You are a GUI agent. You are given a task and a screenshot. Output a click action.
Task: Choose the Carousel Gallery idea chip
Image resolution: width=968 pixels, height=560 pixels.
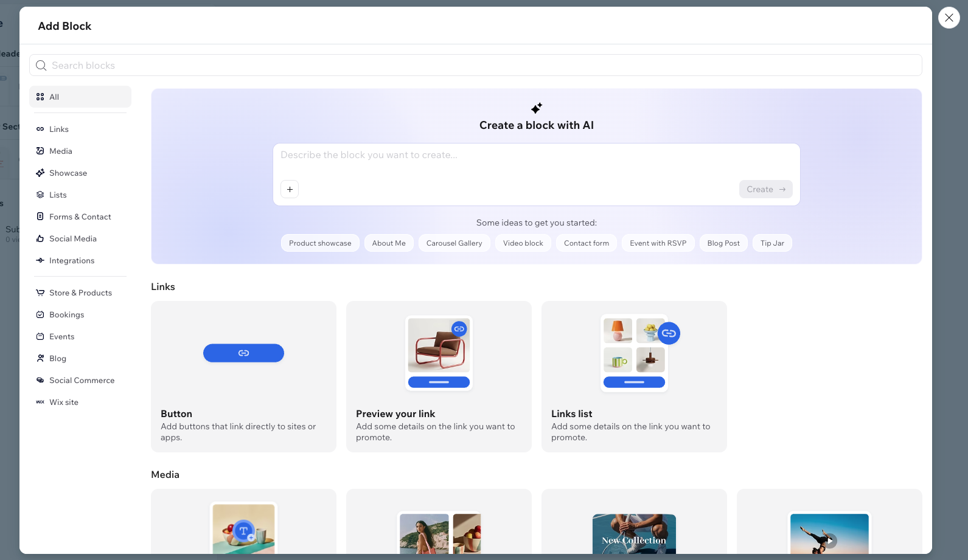point(454,243)
